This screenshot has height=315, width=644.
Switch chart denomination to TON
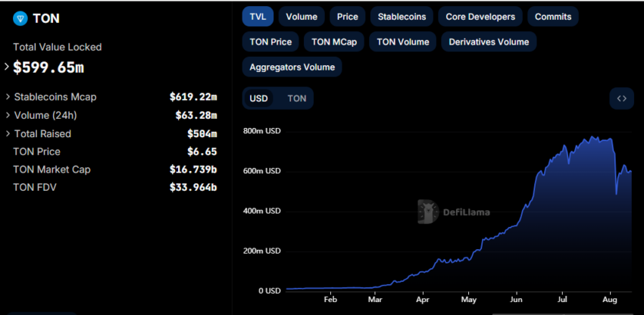tap(296, 98)
